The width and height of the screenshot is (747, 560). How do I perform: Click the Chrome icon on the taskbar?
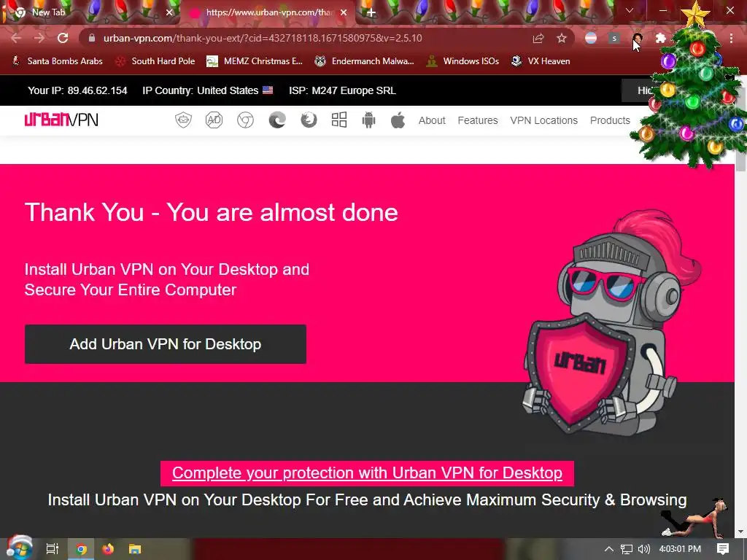pos(82,549)
